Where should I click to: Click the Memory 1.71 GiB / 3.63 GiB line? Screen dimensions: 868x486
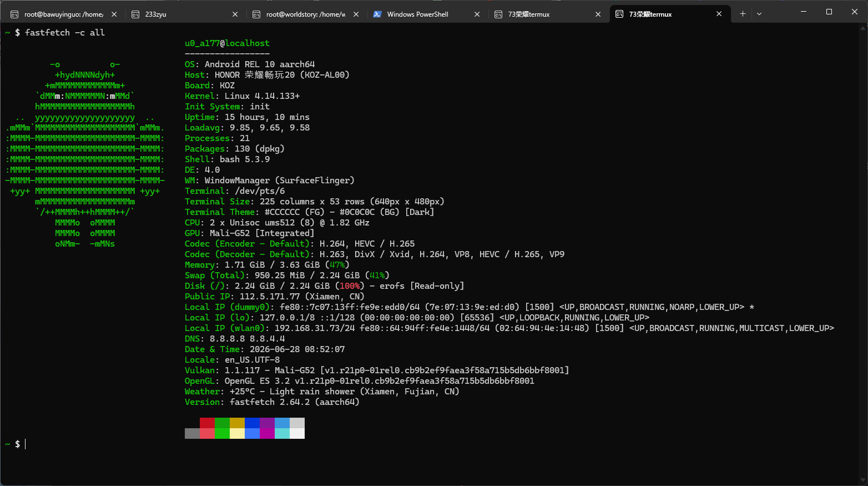267,265
